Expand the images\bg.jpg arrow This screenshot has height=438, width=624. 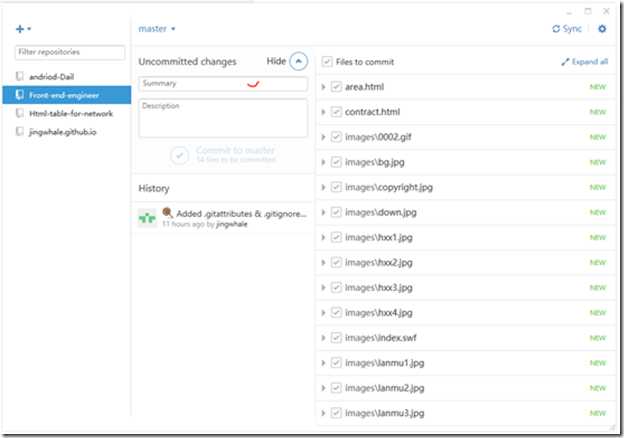[x=323, y=162]
